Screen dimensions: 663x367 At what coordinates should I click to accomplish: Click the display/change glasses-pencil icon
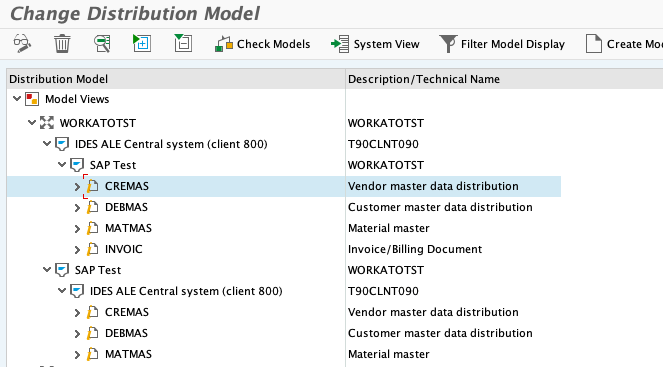click(22, 44)
